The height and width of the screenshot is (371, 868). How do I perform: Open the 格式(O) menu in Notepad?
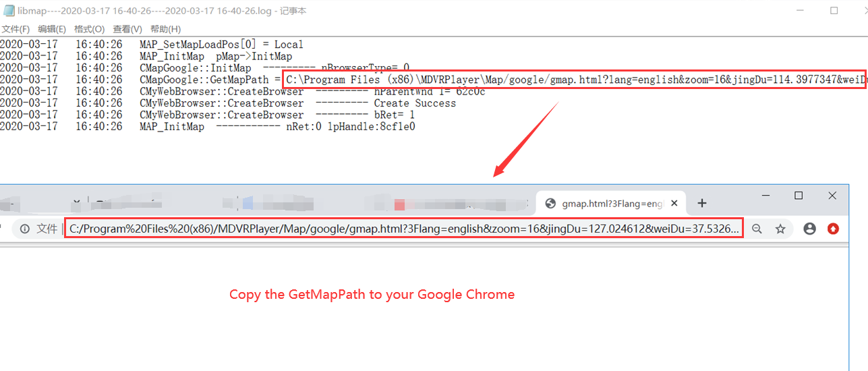pos(89,29)
